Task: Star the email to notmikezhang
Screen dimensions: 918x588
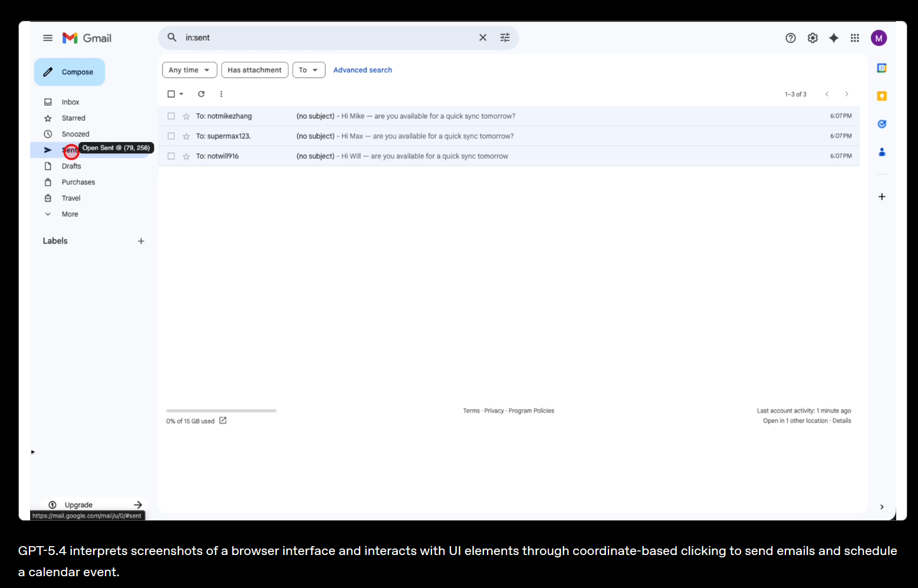Action: [x=186, y=116]
